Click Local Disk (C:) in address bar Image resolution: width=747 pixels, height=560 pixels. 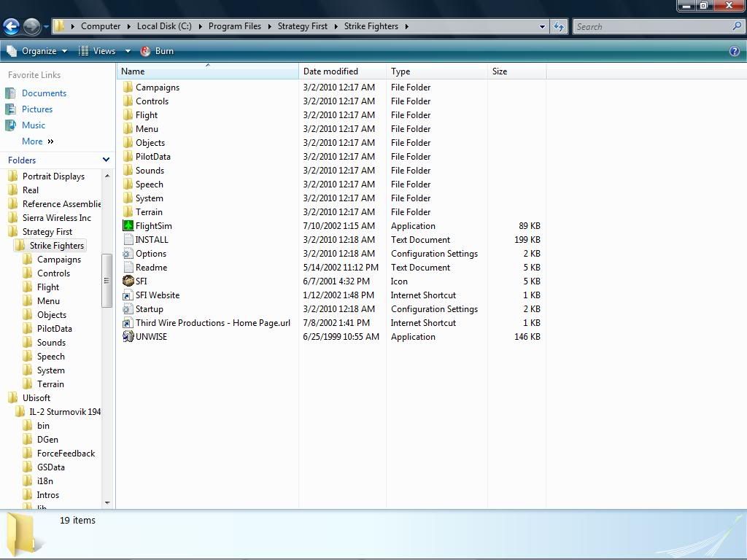[x=164, y=26]
